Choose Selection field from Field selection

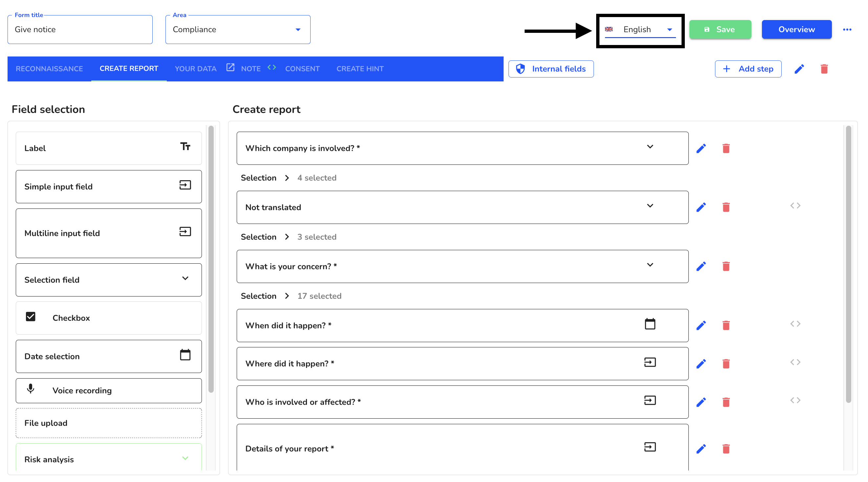tap(108, 280)
